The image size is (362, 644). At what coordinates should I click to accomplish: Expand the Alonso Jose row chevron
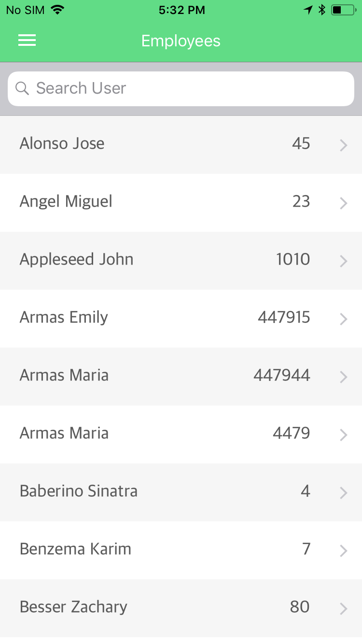coord(343,145)
